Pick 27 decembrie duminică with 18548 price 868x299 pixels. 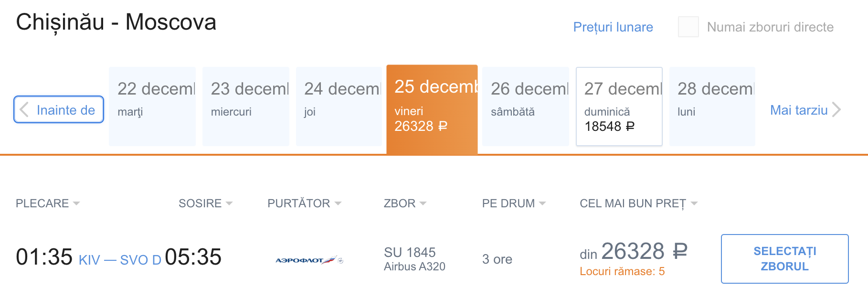pos(619,106)
